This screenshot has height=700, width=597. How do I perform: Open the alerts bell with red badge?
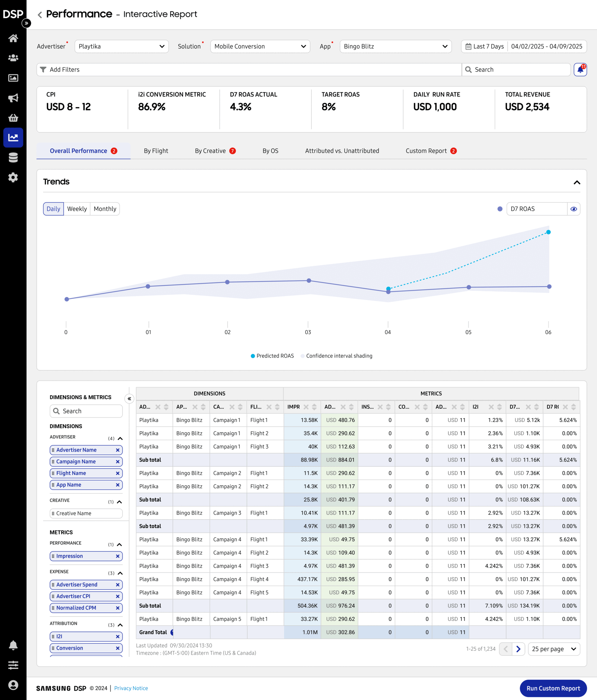click(x=580, y=70)
